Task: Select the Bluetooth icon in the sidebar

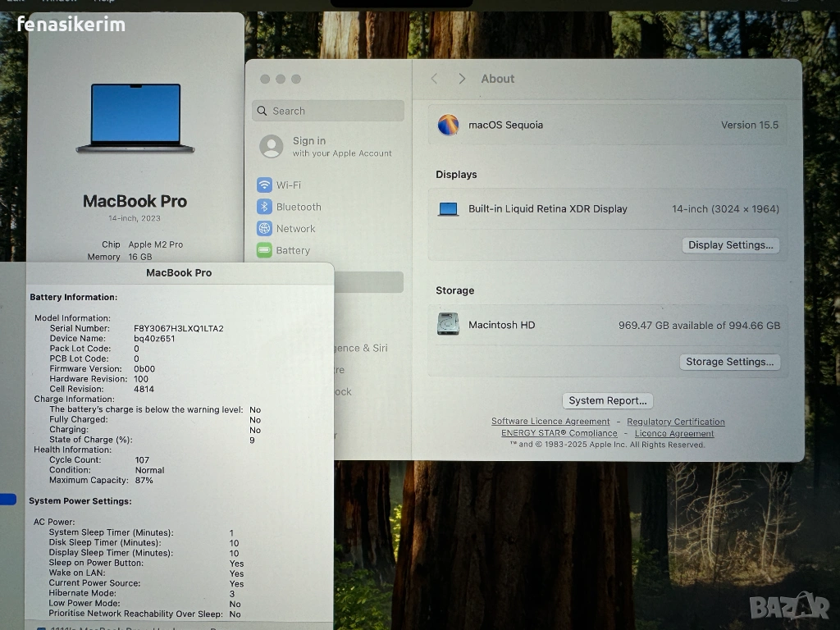Action: click(264, 207)
